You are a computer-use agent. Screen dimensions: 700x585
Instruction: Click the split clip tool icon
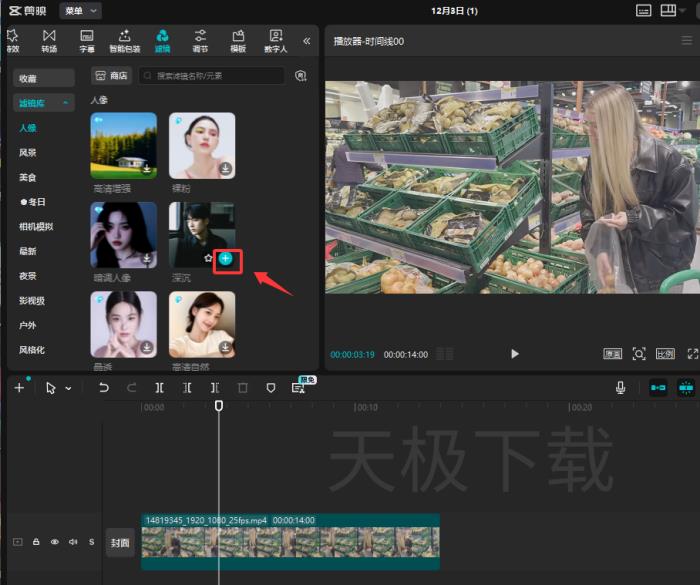coord(159,388)
